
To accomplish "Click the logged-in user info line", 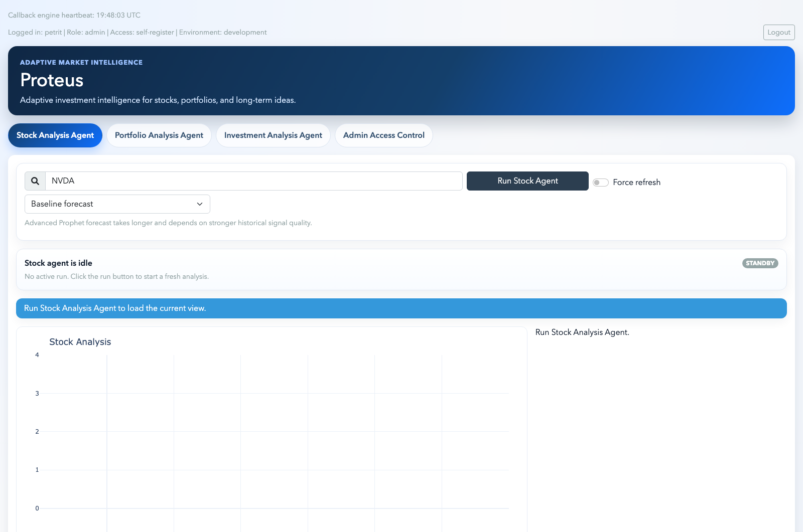I will 137,32.
